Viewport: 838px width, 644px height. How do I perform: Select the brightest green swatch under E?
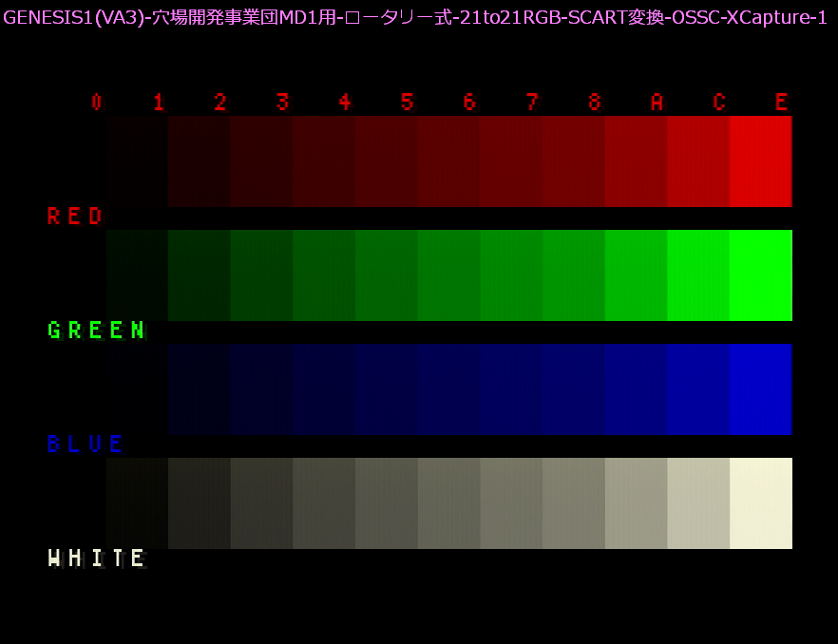(760, 275)
